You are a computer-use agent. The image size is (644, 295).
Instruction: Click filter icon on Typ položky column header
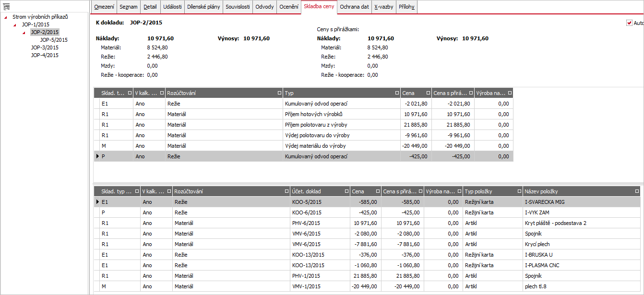(519, 191)
